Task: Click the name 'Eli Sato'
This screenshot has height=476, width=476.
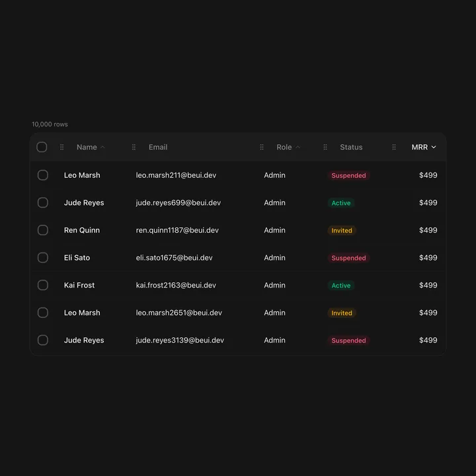Action: click(77, 257)
